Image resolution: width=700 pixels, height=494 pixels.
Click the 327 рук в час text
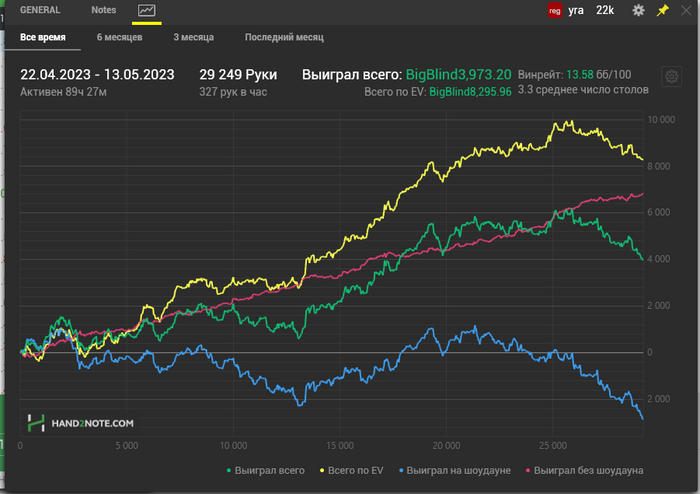point(233,92)
